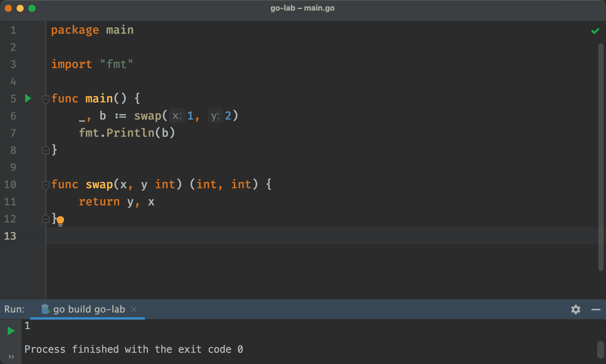Image resolution: width=606 pixels, height=364 pixels.
Task: Click the macOS green zoom button
Action: (32, 8)
